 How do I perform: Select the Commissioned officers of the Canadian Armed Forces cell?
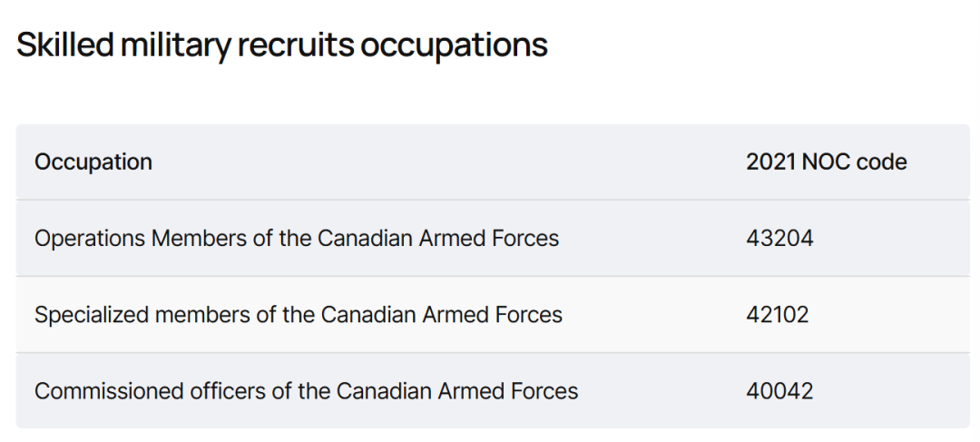tap(306, 391)
